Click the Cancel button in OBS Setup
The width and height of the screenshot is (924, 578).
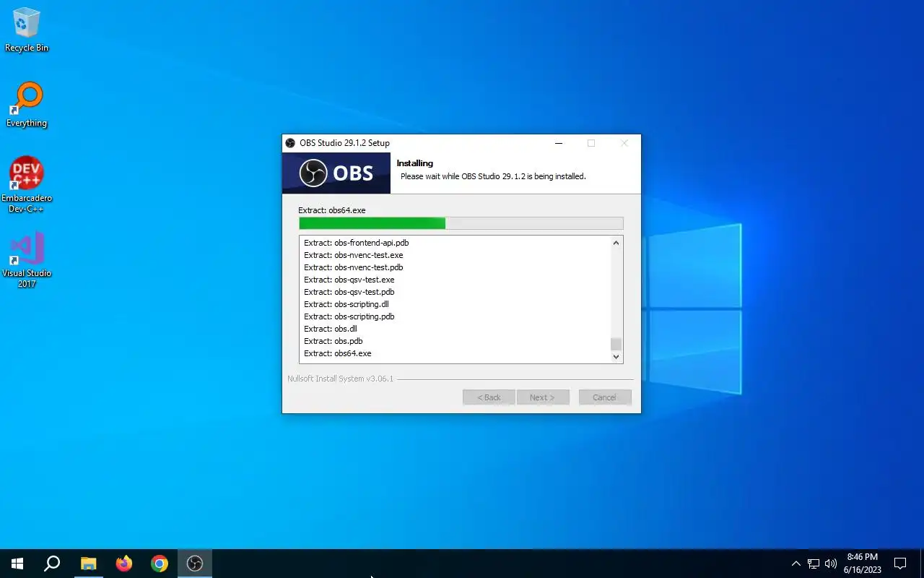tap(605, 397)
